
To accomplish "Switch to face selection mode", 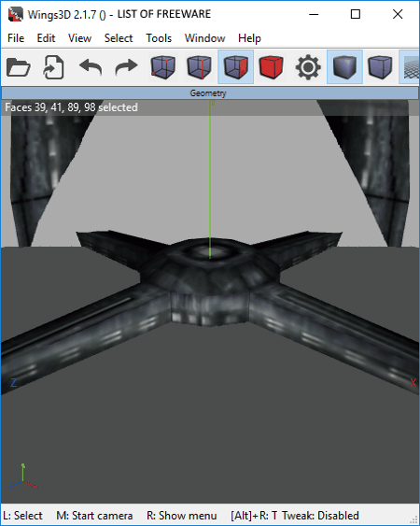I will pyautogui.click(x=235, y=67).
